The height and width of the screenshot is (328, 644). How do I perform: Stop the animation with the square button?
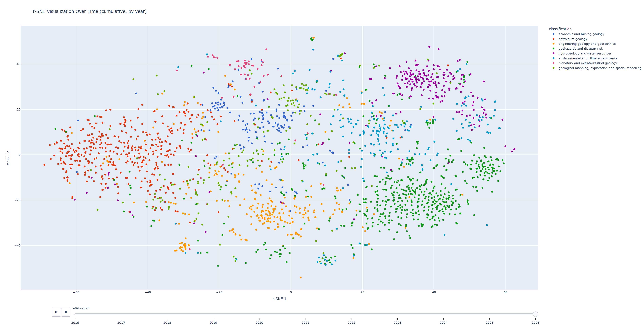[x=66, y=312]
